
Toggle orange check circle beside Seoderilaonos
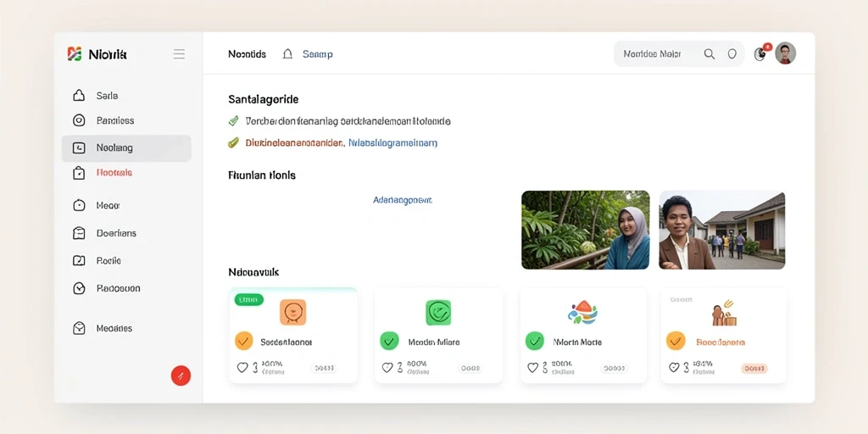pos(244,341)
